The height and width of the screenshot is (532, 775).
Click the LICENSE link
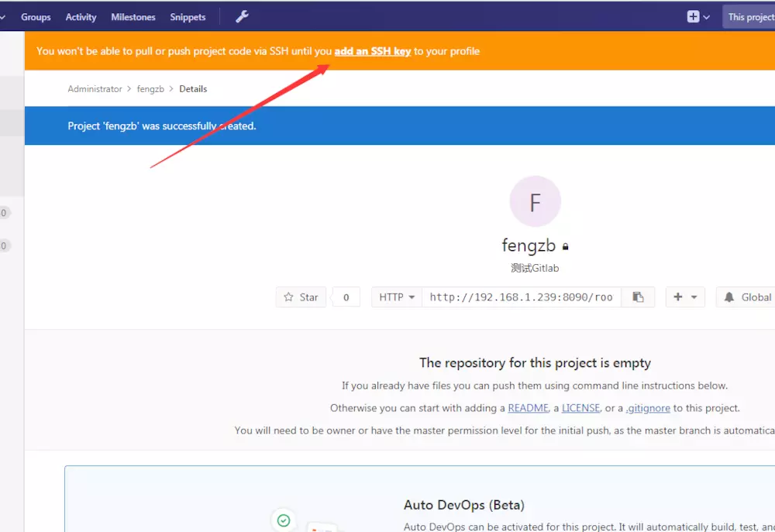[580, 408]
